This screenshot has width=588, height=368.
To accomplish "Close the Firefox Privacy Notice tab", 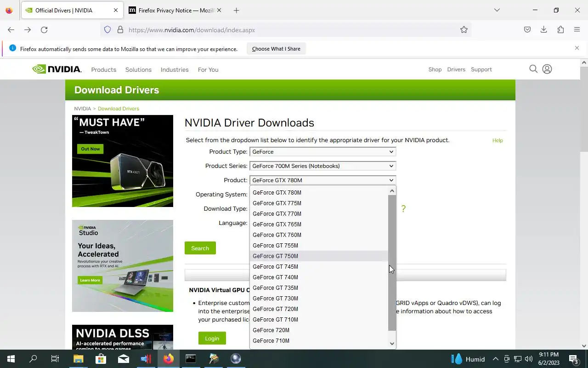I will click(219, 10).
